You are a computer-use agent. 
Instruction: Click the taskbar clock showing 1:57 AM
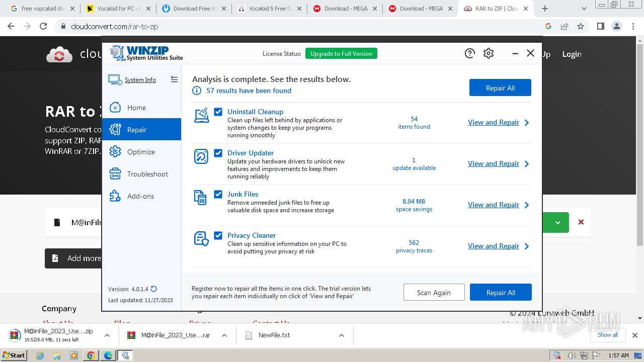pyautogui.click(x=618, y=355)
